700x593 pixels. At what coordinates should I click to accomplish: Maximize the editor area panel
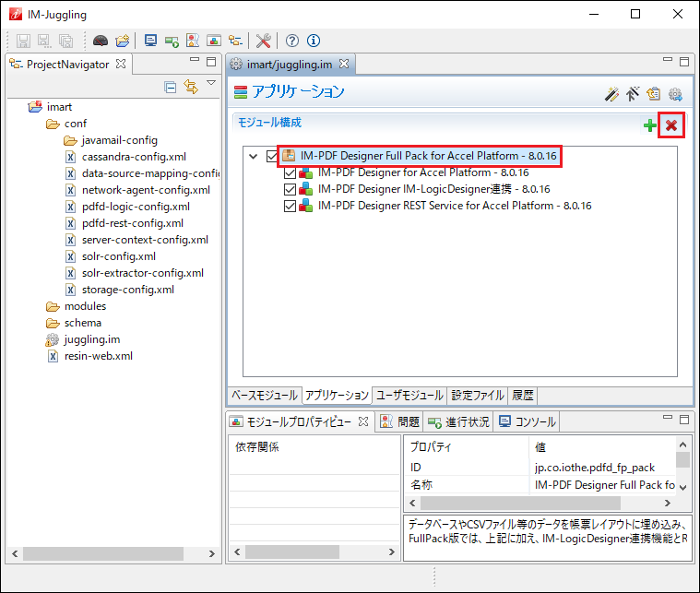point(684,62)
